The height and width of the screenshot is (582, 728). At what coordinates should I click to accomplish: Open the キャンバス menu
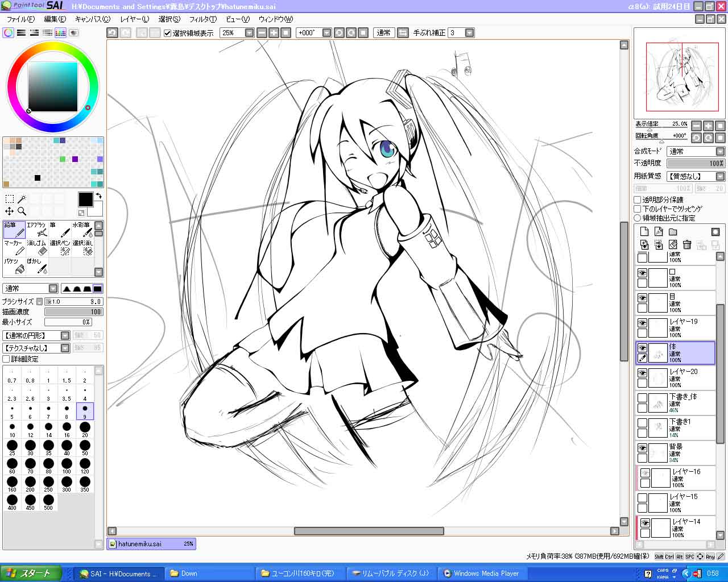pyautogui.click(x=93, y=19)
